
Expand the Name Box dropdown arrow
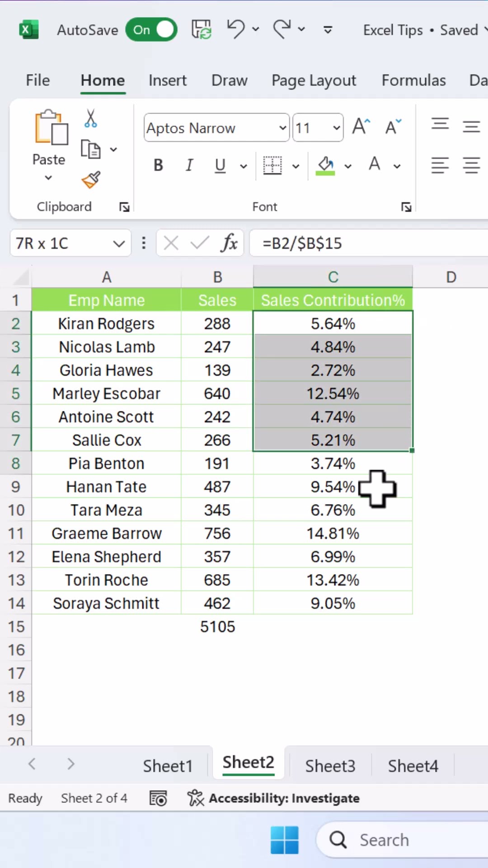pos(119,244)
